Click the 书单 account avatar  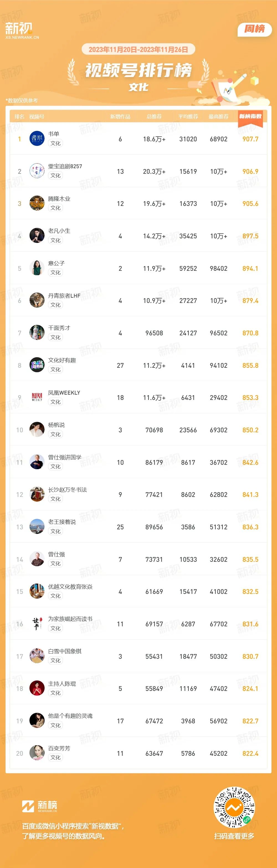[x=37, y=139]
